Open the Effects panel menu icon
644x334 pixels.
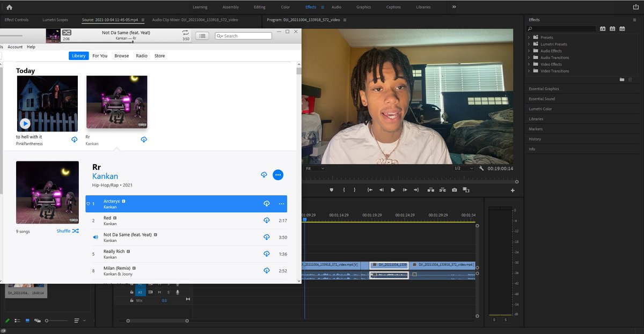[x=635, y=20]
